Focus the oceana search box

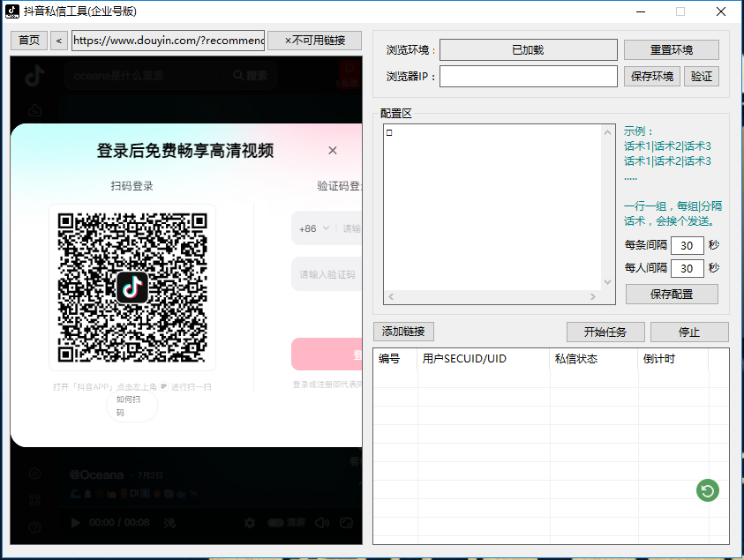click(x=145, y=75)
